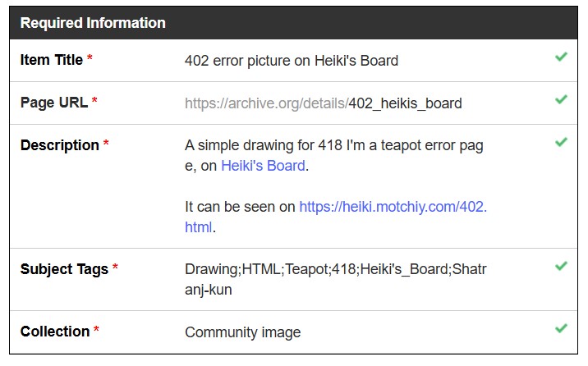This screenshot has height=366, width=588.
Task: Select the Item Title label
Action: pyautogui.click(x=51, y=60)
